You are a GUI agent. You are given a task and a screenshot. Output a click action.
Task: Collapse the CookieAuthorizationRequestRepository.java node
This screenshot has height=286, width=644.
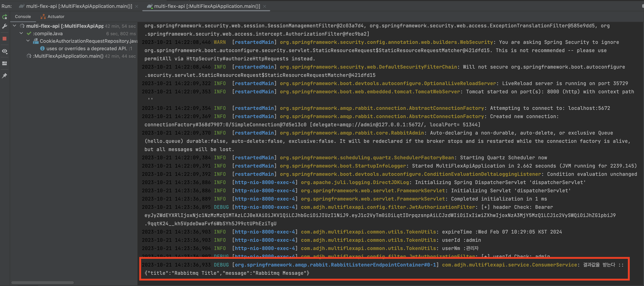click(x=28, y=41)
